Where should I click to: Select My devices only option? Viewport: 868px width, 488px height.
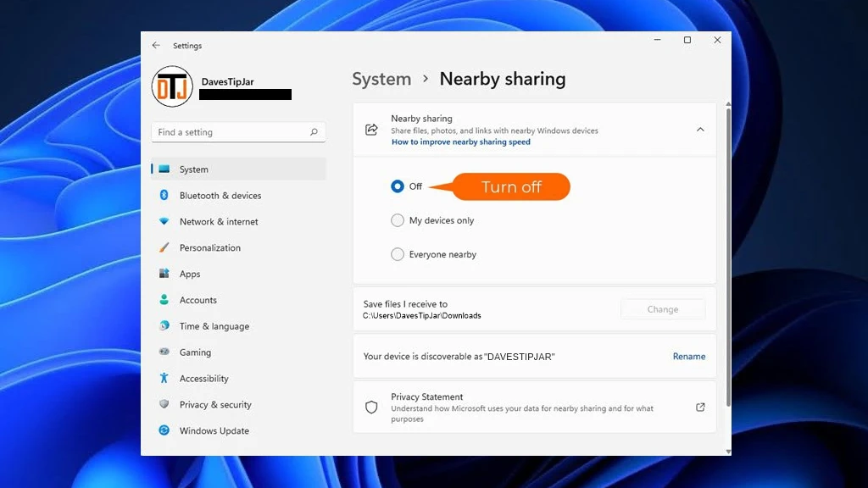pyautogui.click(x=398, y=220)
